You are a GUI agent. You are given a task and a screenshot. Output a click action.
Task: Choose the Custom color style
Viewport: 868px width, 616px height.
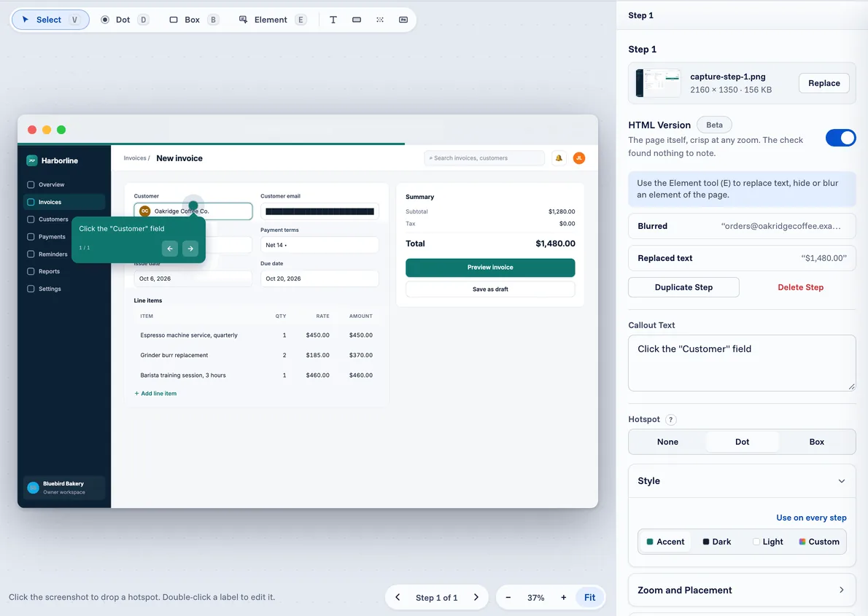(818, 542)
